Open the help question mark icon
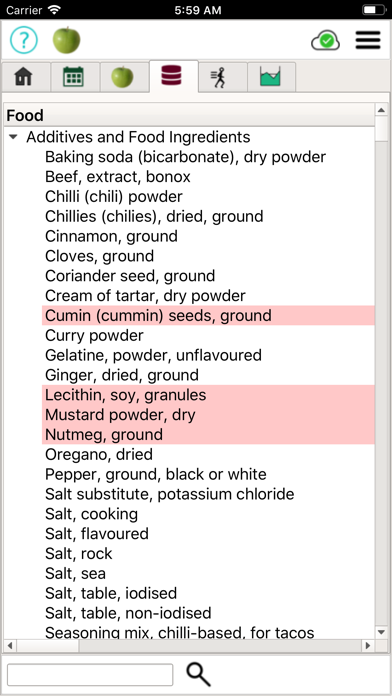The image size is (392, 696). [x=24, y=40]
